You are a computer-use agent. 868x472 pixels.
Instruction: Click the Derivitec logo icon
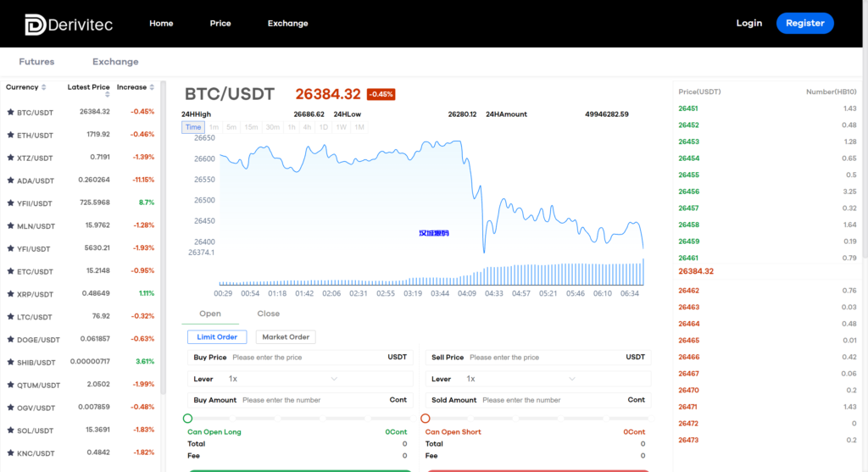[36, 25]
